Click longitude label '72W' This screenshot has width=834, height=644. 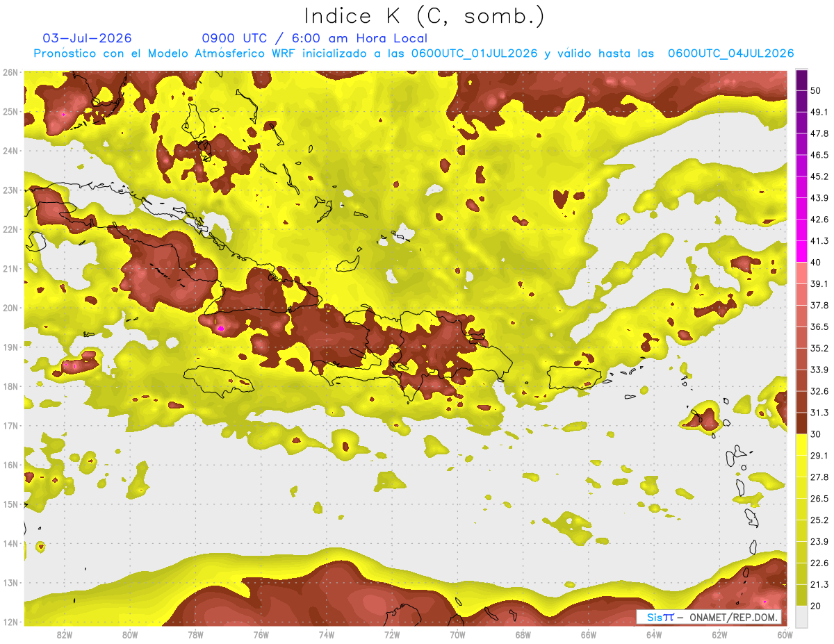tap(392, 635)
